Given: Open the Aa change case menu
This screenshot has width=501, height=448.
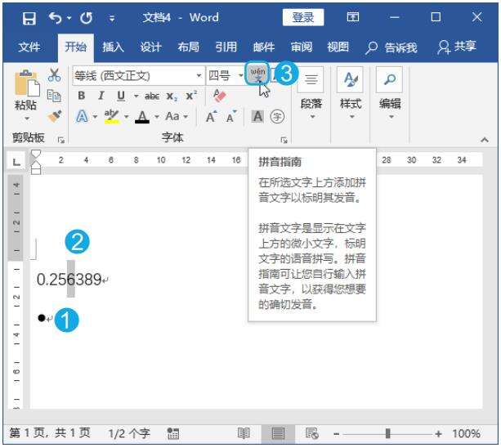Looking at the screenshot, I should [x=176, y=116].
